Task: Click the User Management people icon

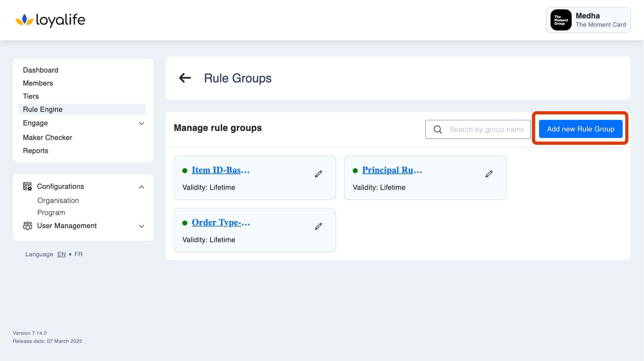Action: [28, 226]
